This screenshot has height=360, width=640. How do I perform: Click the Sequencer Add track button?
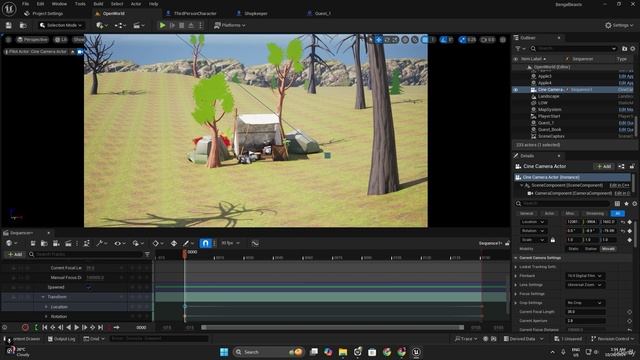(x=15, y=254)
